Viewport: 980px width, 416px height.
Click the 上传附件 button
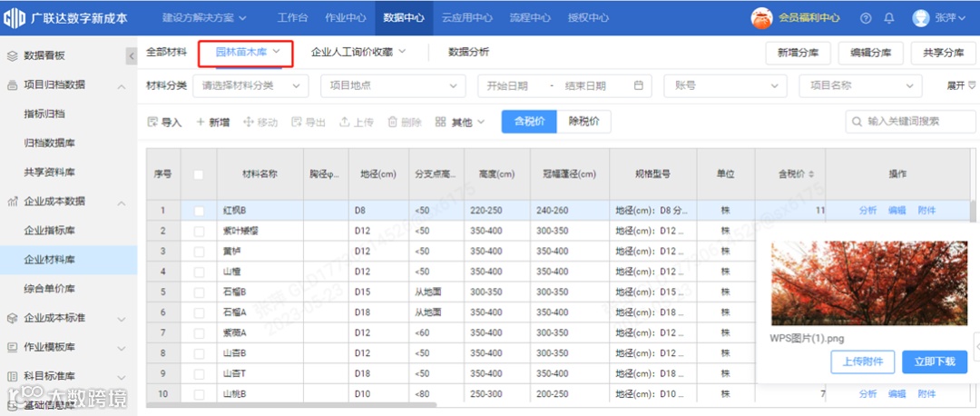click(863, 362)
